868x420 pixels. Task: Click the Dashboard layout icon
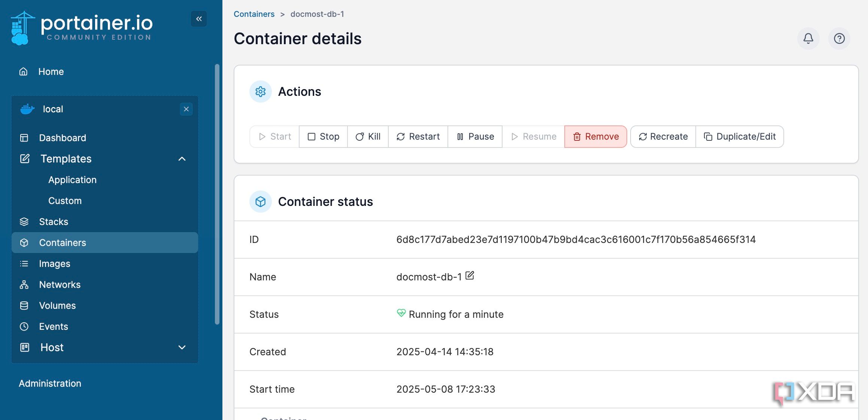tap(24, 138)
